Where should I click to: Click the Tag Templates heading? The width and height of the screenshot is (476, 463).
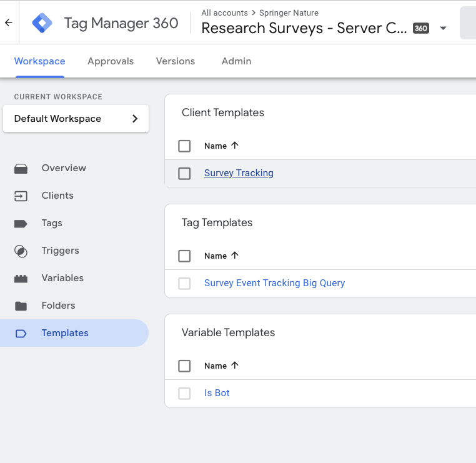(217, 223)
